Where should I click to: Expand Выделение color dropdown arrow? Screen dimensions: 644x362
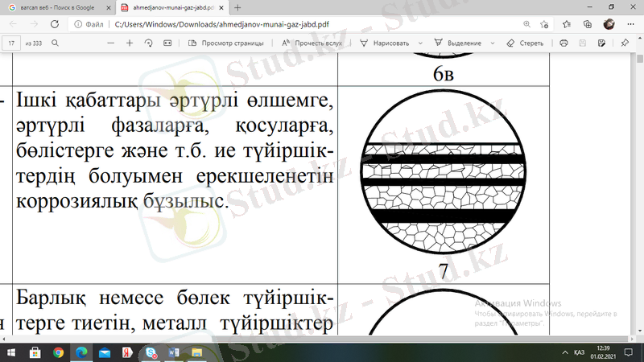tap(493, 43)
